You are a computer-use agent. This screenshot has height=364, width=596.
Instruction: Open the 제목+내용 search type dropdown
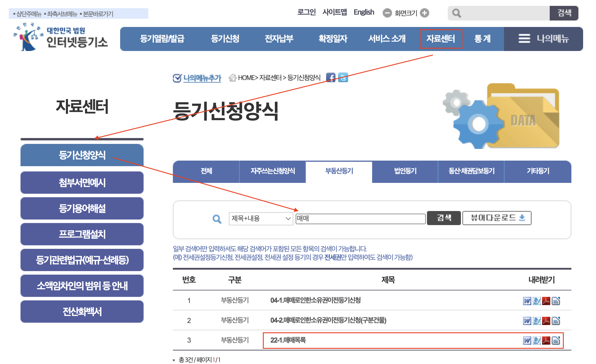[260, 219]
